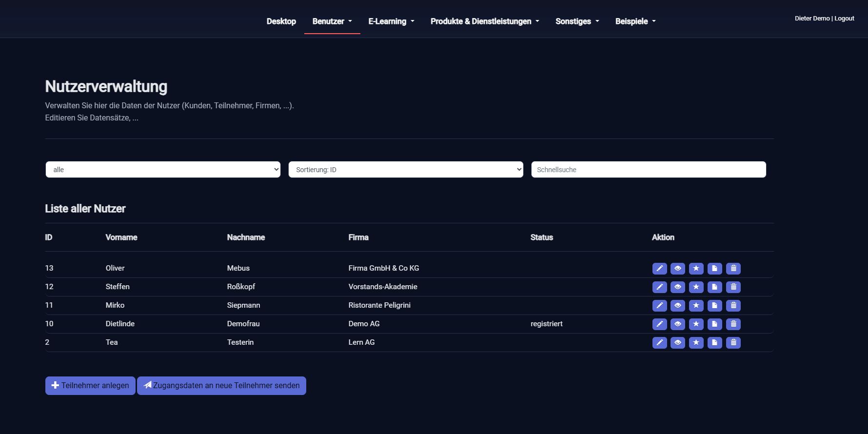This screenshot has width=868, height=434.
Task: Expand the E-Learning navigation menu
Action: click(391, 21)
